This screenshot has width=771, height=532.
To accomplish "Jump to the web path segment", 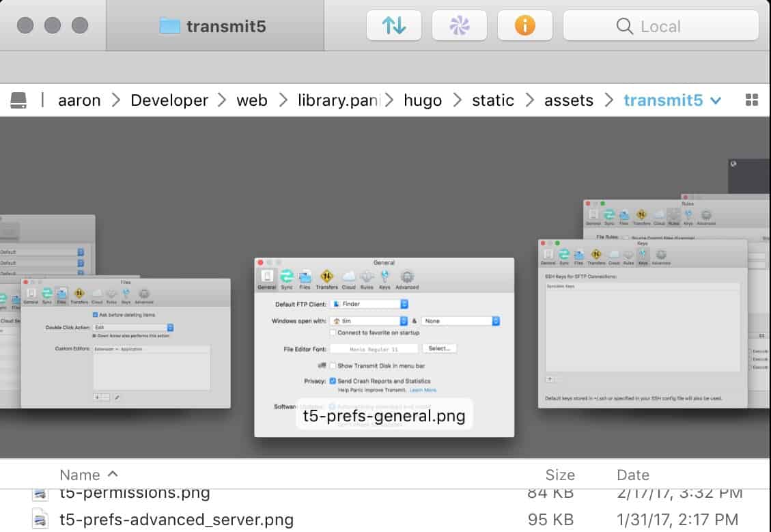I will click(252, 100).
